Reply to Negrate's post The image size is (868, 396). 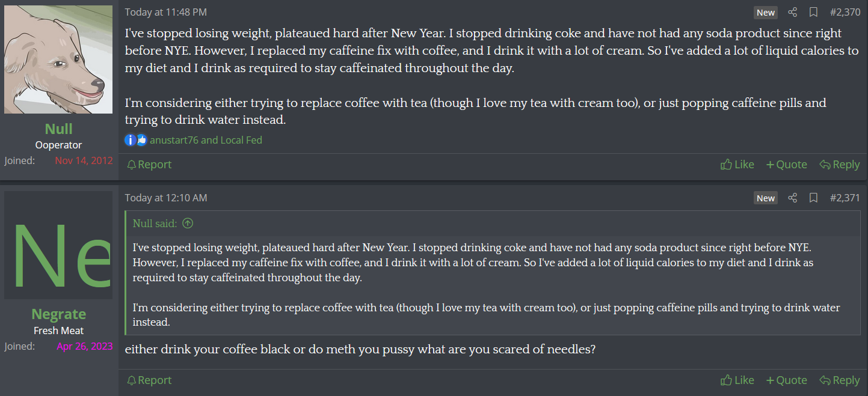coord(840,380)
